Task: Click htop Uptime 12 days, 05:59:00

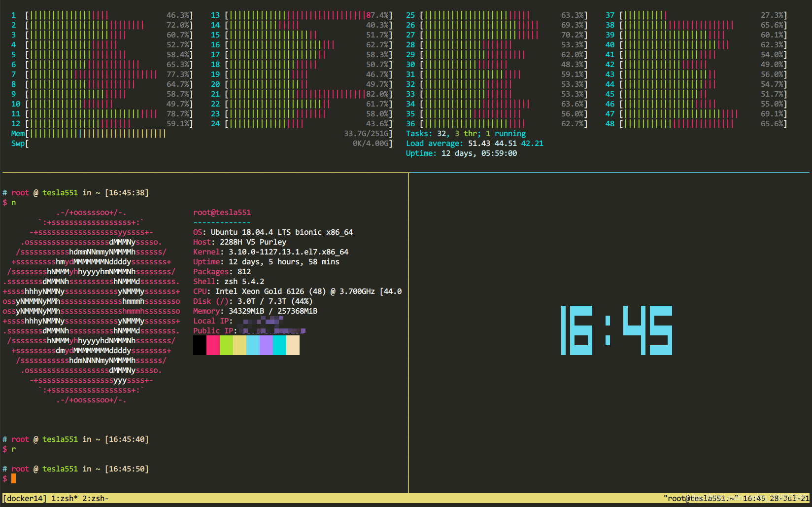Action: point(461,153)
